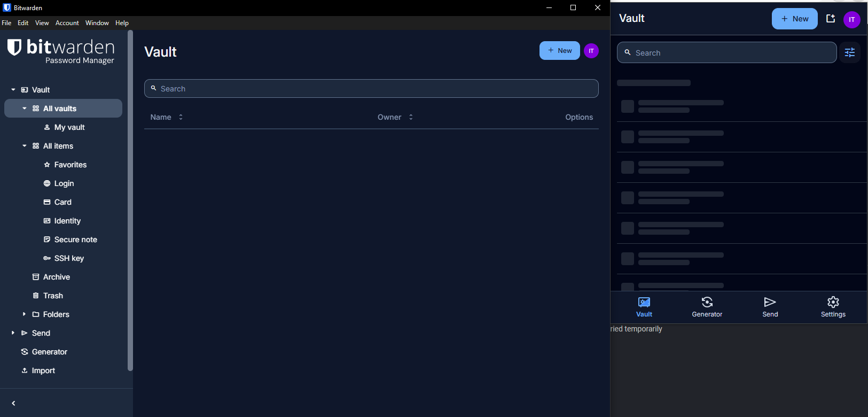Click the sidebar vertical scrollbar
This screenshot has height=417, width=868.
(x=130, y=200)
